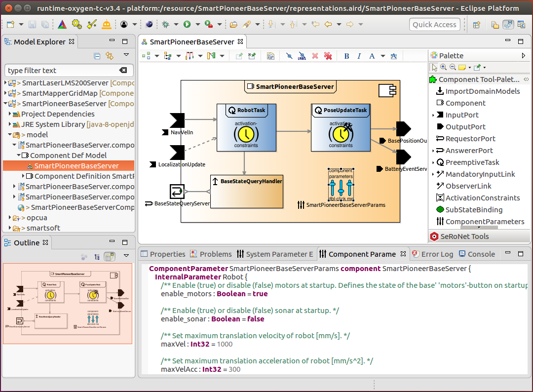
Task: Select the PreemptiveTask palette tool
Action: (x=472, y=162)
